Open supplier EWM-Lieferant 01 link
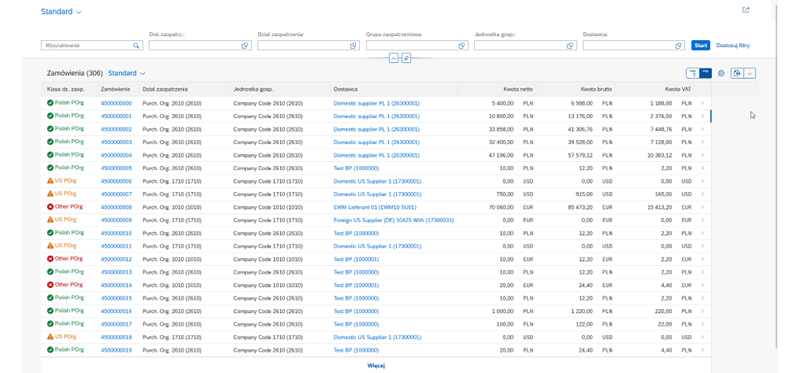This screenshot has width=800, height=373. click(x=375, y=207)
